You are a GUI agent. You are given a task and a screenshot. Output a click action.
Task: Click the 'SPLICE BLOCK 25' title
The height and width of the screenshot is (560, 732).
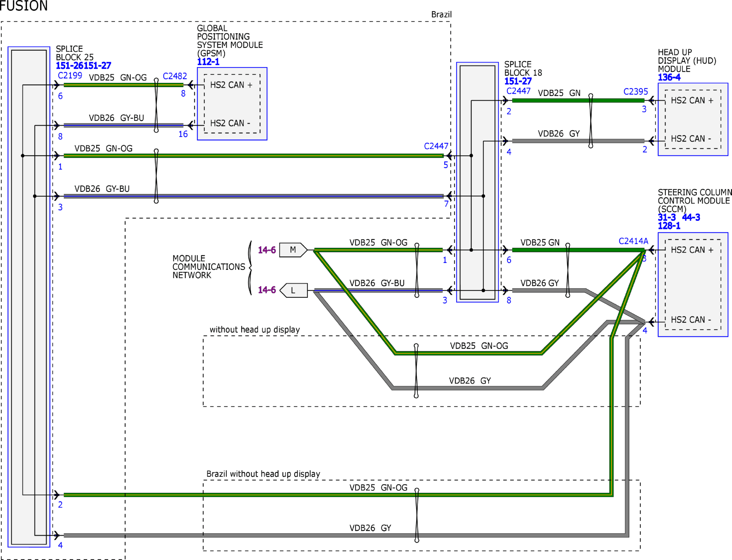point(75,53)
